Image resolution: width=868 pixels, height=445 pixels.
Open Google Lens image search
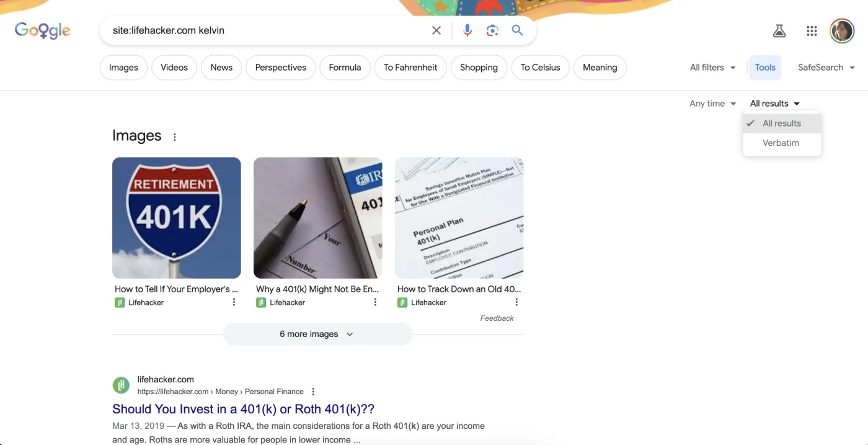point(492,30)
